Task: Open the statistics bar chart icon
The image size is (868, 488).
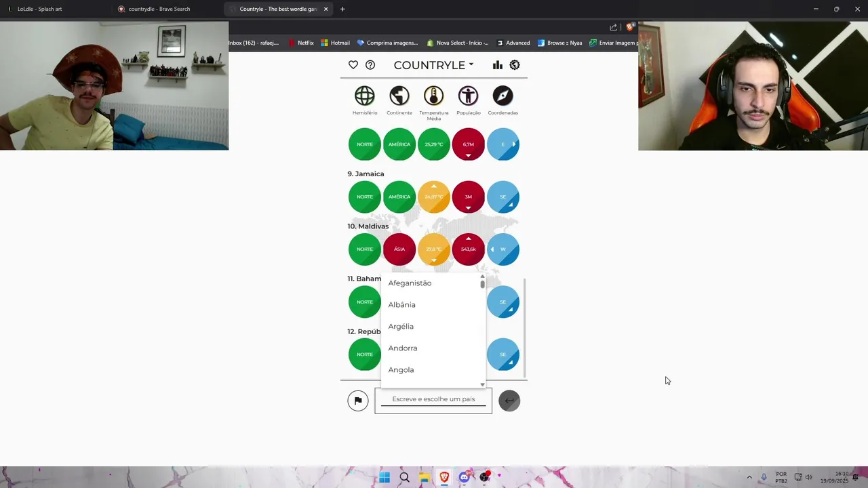Action: point(498,65)
